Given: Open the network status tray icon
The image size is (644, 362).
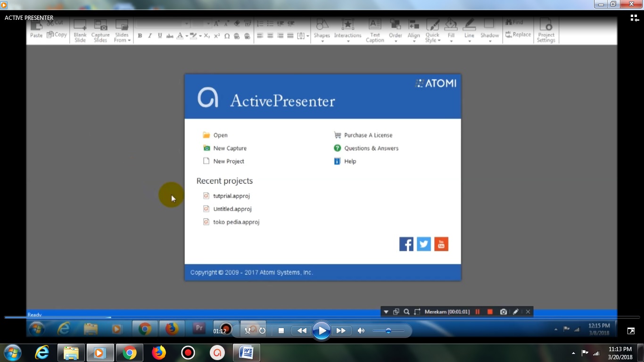Looking at the screenshot, I should tap(596, 353).
